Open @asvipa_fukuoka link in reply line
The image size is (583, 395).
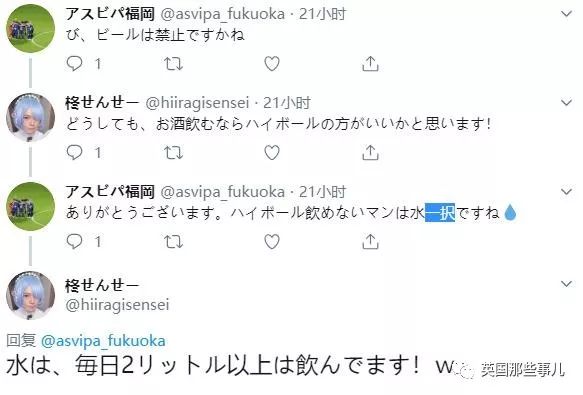pyautogui.click(x=103, y=341)
